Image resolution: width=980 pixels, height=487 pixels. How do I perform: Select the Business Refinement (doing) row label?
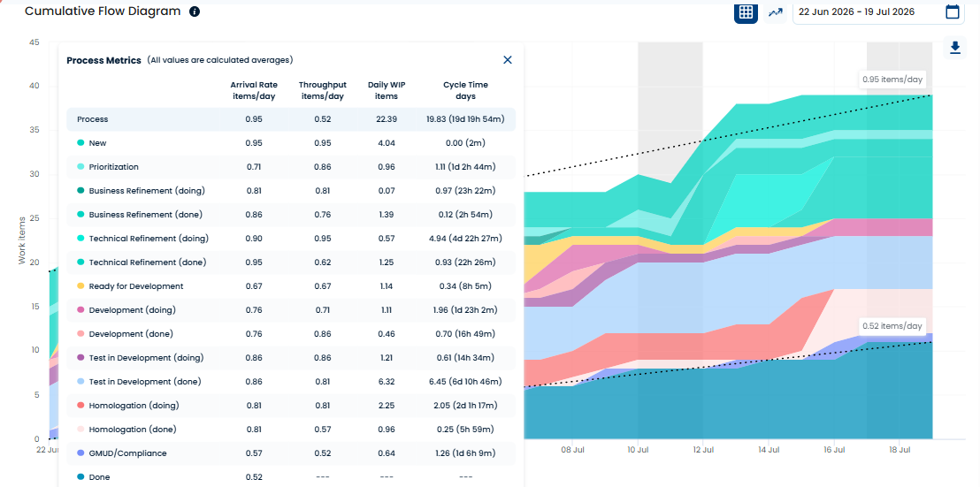coord(147,190)
